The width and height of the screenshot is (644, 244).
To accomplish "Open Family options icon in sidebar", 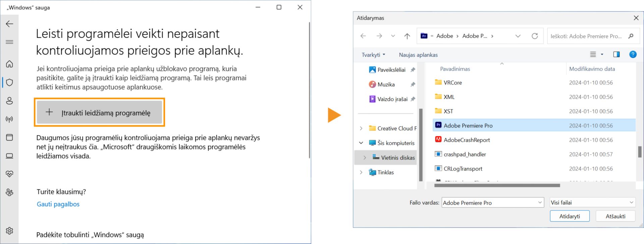I will coord(9,192).
